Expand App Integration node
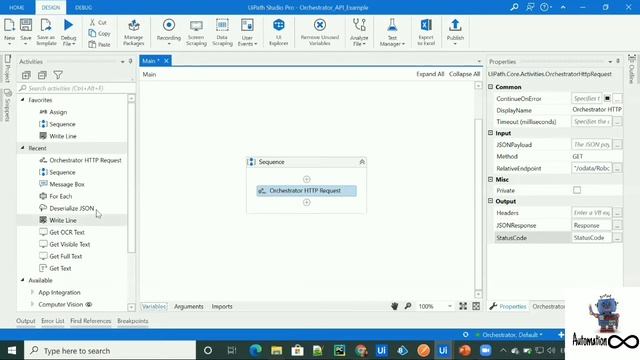Image resolution: width=640 pixels, height=360 pixels. pos(32,292)
